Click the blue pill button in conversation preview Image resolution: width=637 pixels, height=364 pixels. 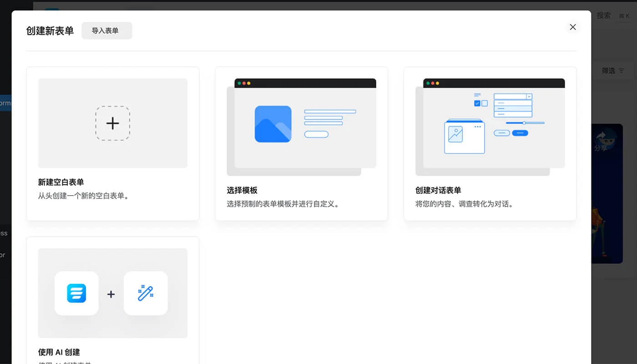pyautogui.click(x=520, y=133)
